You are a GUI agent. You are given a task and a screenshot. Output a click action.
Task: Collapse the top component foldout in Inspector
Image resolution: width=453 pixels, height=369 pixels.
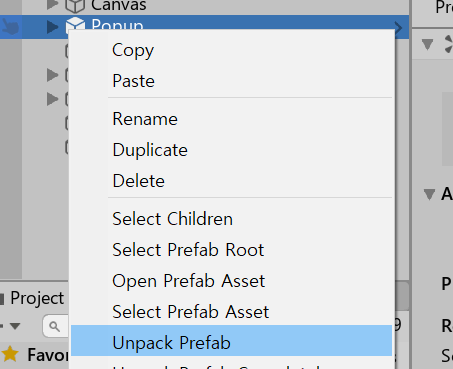click(x=427, y=44)
